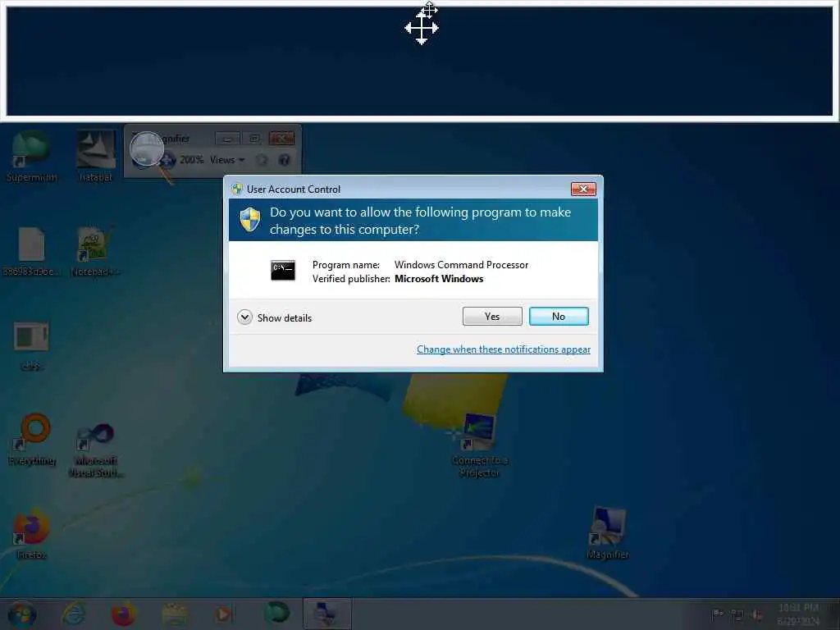Expand Show details in the UAC prompt
Screen dimensions: 840x630
tap(274, 317)
